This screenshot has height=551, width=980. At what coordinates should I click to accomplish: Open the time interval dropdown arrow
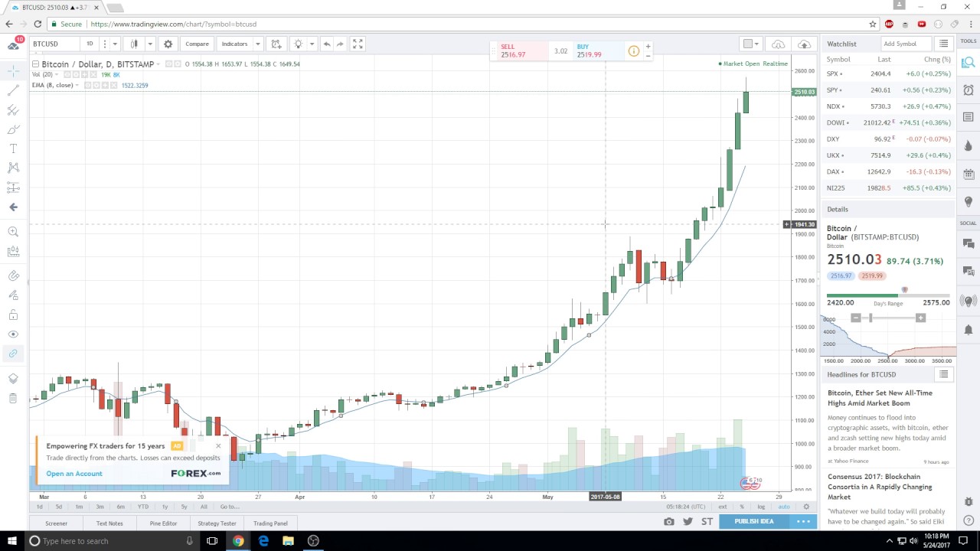[x=115, y=44]
